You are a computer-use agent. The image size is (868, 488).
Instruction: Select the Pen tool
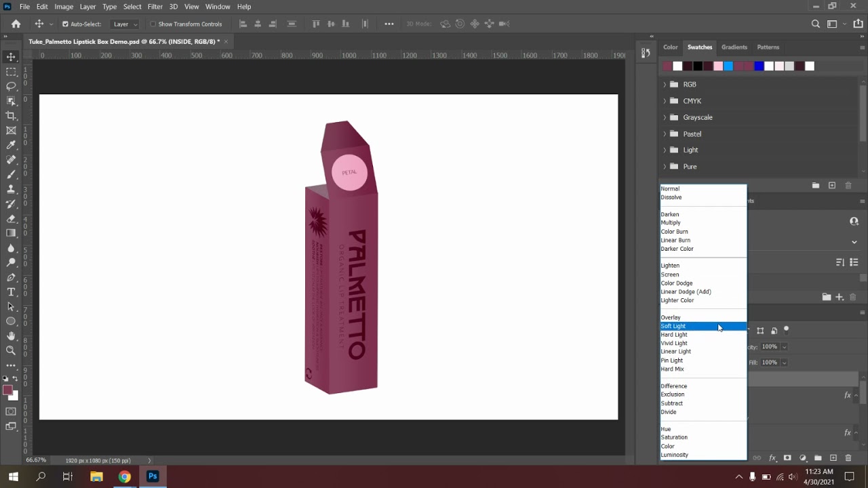[11, 277]
